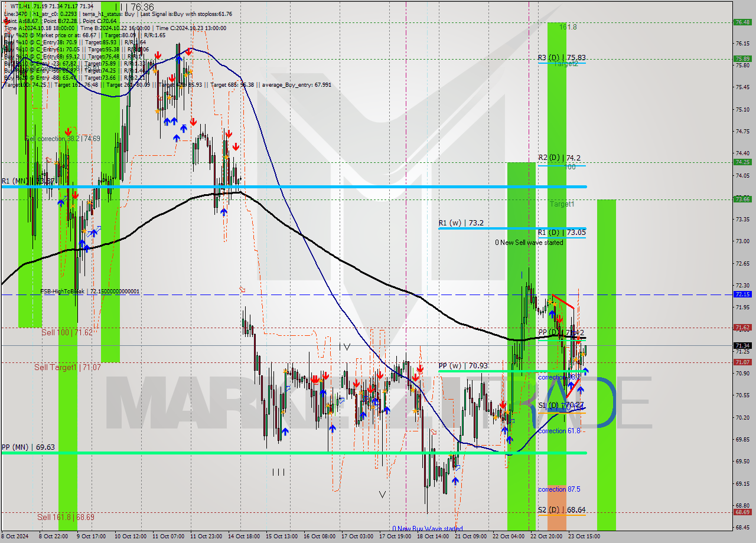This screenshot has width=756, height=543.
Task: Click the 75.10 price scale value
Action: tap(742, 109)
